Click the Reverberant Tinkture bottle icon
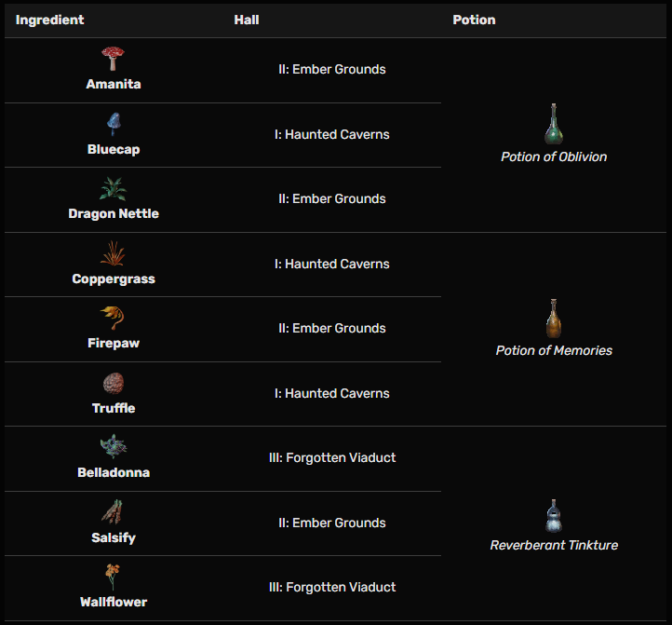This screenshot has width=672, height=625. [554, 514]
